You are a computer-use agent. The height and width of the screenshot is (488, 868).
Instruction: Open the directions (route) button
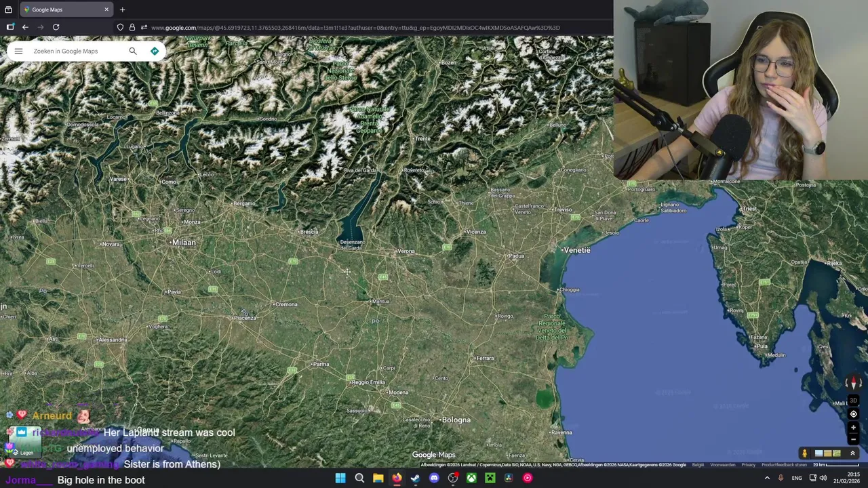click(x=155, y=51)
